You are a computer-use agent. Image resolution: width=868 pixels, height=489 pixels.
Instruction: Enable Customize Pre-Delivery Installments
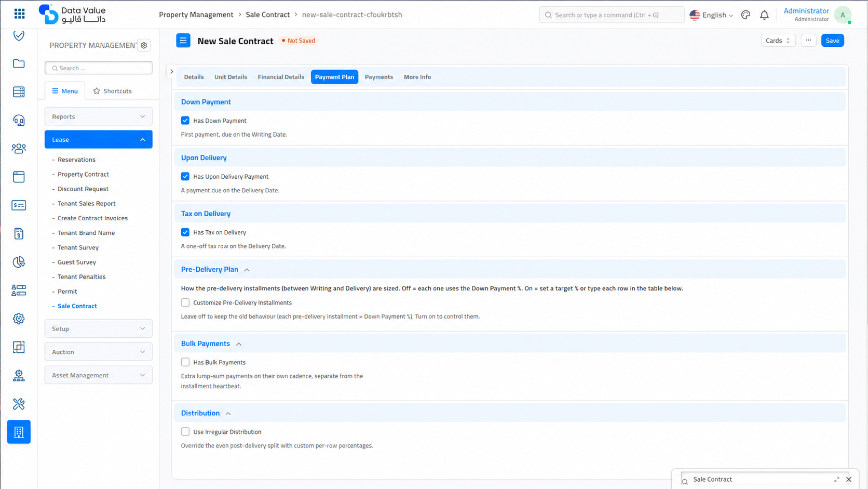(x=185, y=302)
